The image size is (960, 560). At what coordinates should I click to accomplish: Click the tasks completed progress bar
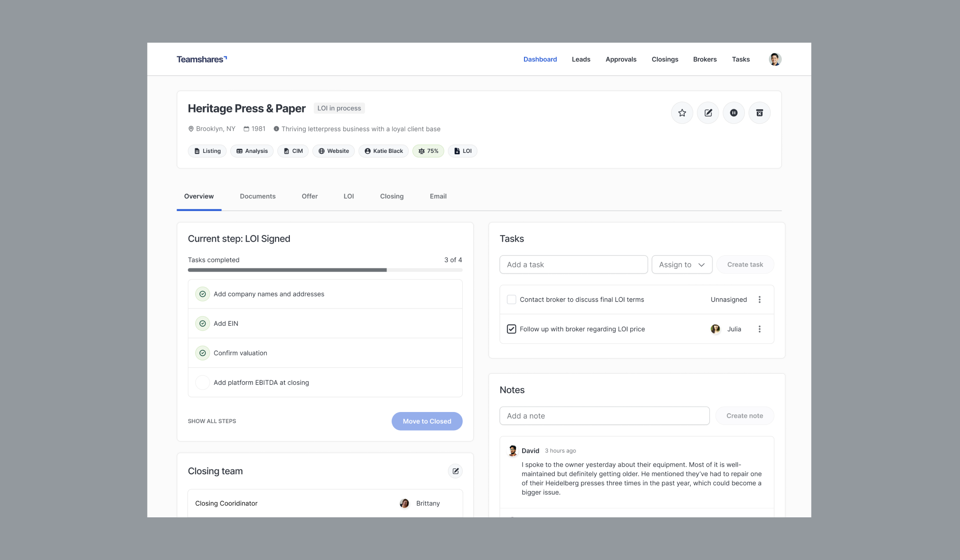325,270
